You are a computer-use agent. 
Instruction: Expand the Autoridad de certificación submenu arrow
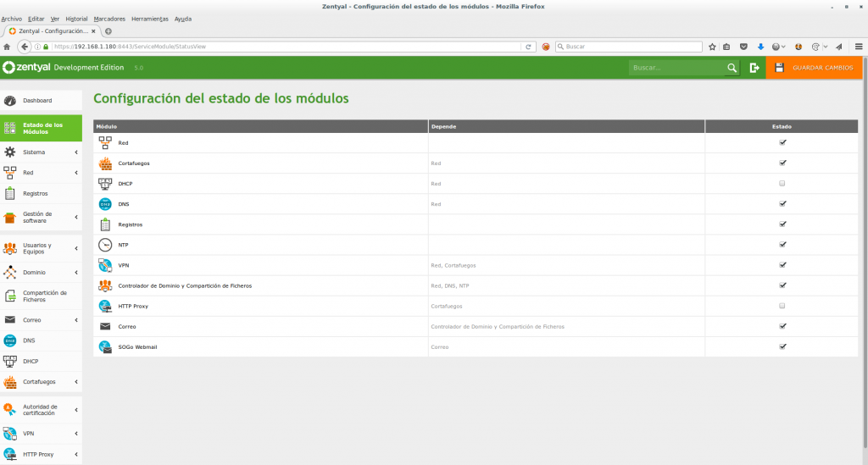pyautogui.click(x=76, y=410)
